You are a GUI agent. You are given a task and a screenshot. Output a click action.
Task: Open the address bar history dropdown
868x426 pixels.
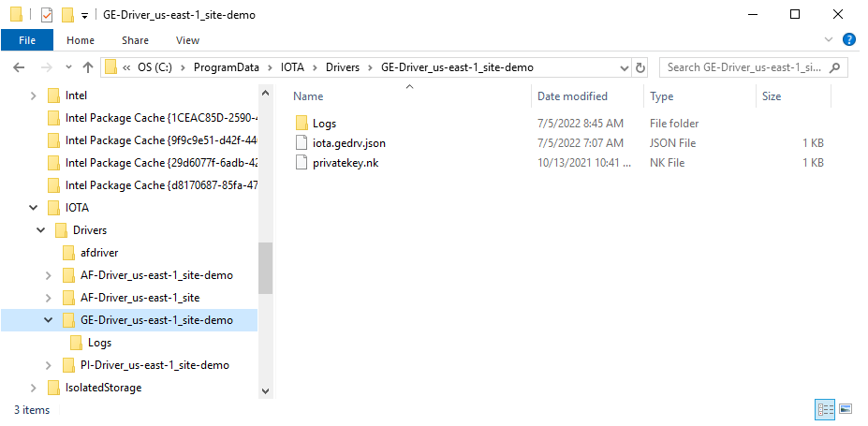[x=624, y=68]
